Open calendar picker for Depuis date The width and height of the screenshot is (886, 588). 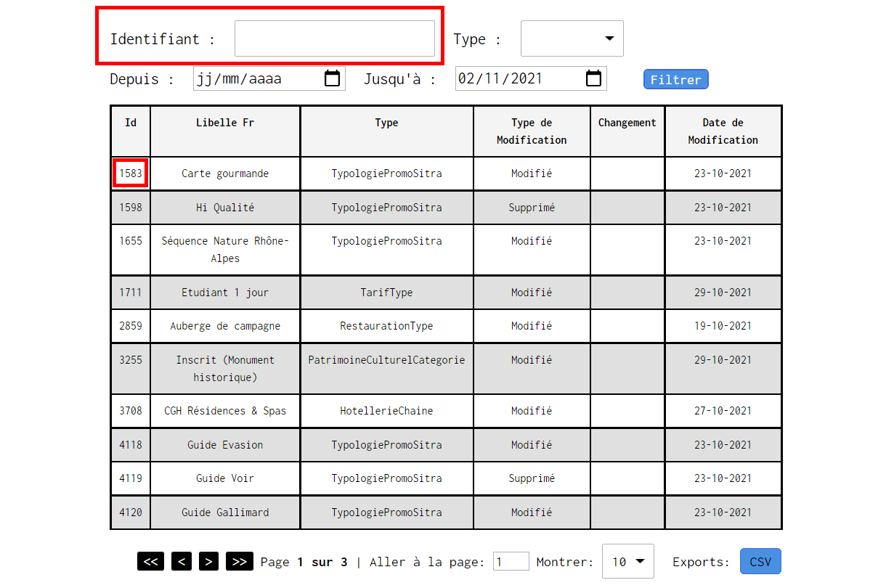(332, 78)
